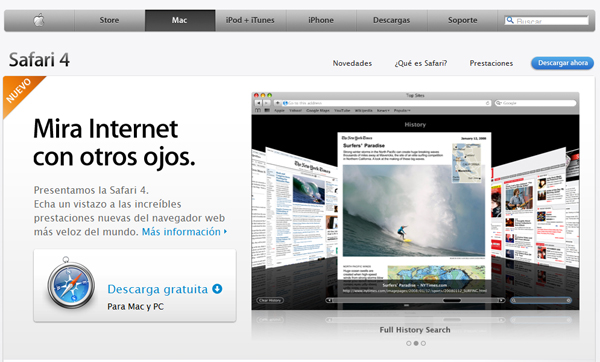Select the first carousel dot
600x362 pixels.
409,343
